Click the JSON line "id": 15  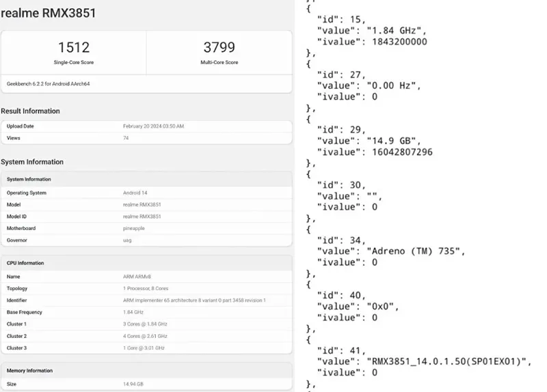(x=341, y=20)
